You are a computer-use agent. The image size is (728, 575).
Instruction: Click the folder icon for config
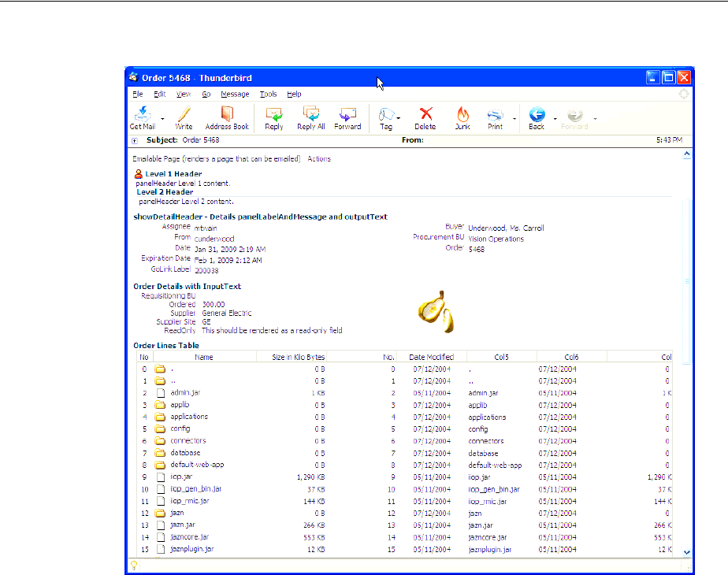pyautogui.click(x=160, y=428)
